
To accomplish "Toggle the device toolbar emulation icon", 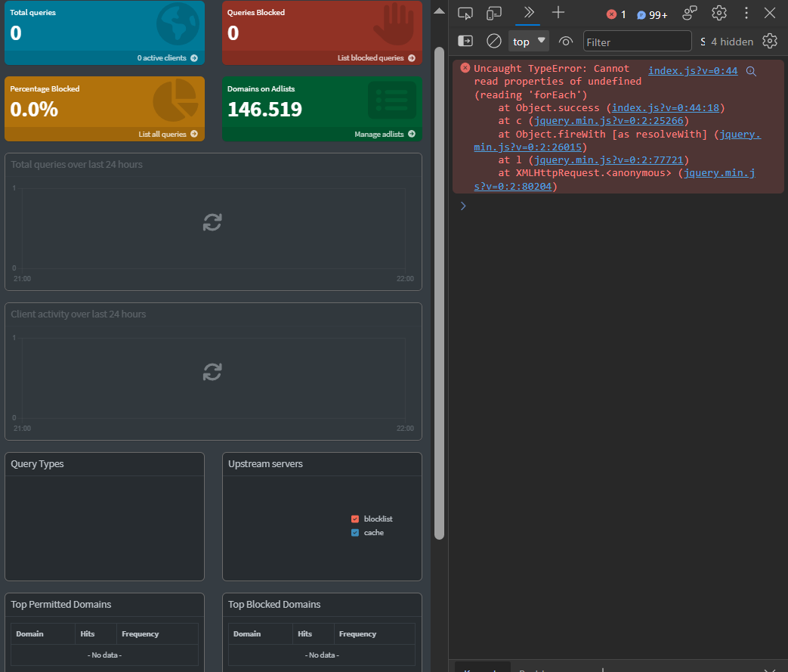I will click(495, 13).
